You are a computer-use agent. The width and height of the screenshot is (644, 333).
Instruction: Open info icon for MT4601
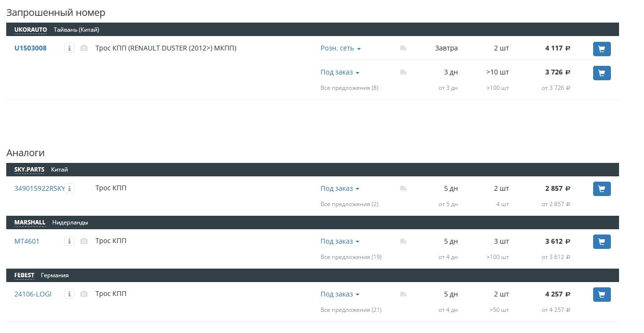click(70, 241)
